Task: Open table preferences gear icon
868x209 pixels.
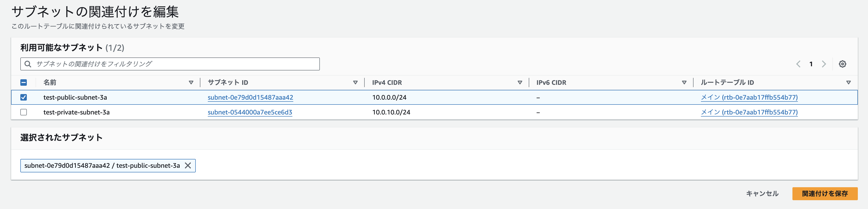Action: (x=842, y=64)
